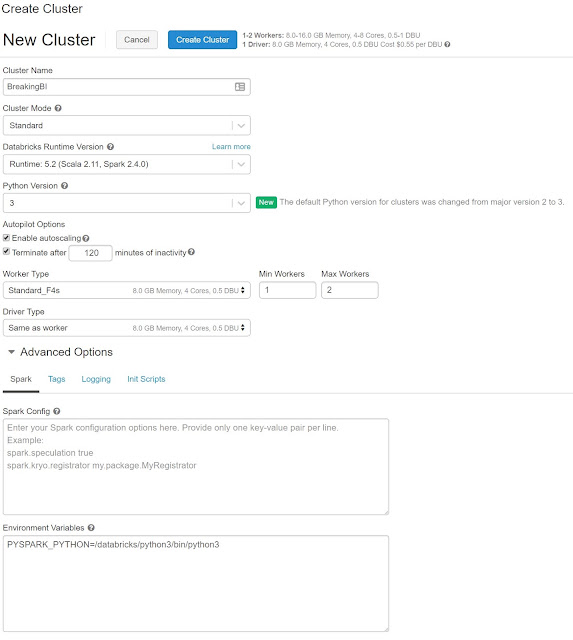Show help for Enable autoscaling
Image resolution: width=573 pixels, height=640 pixels.
coord(86,238)
